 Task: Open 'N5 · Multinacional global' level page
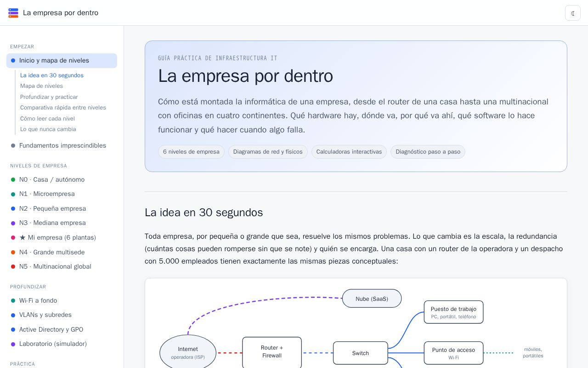click(x=62, y=266)
